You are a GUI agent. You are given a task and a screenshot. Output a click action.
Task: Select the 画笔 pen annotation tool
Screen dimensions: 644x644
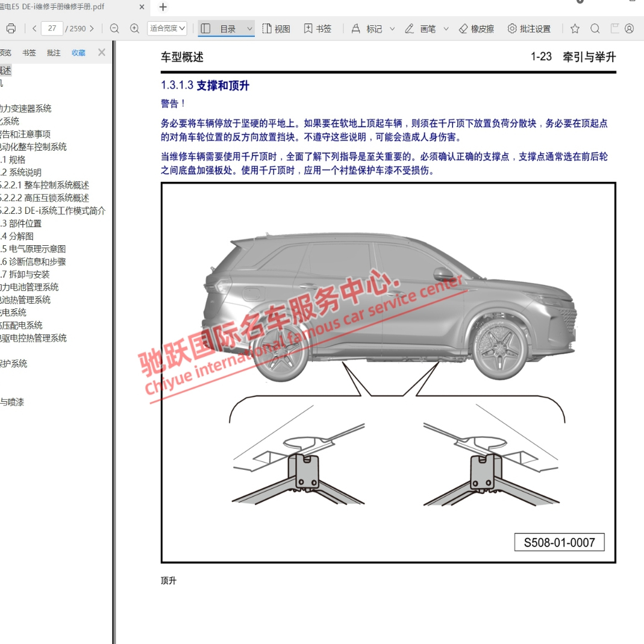[x=425, y=28]
